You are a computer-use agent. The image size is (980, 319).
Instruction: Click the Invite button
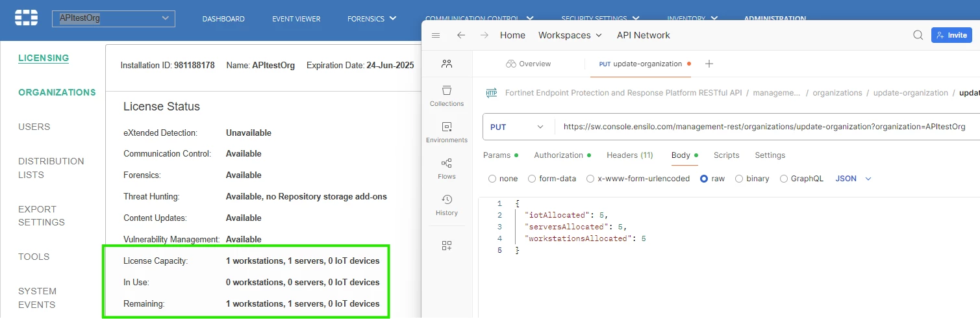[x=951, y=35]
